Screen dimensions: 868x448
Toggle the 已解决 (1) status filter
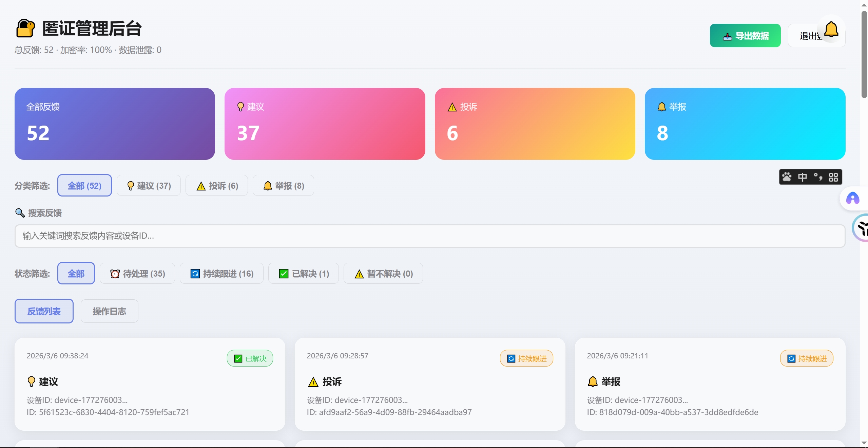pos(303,274)
